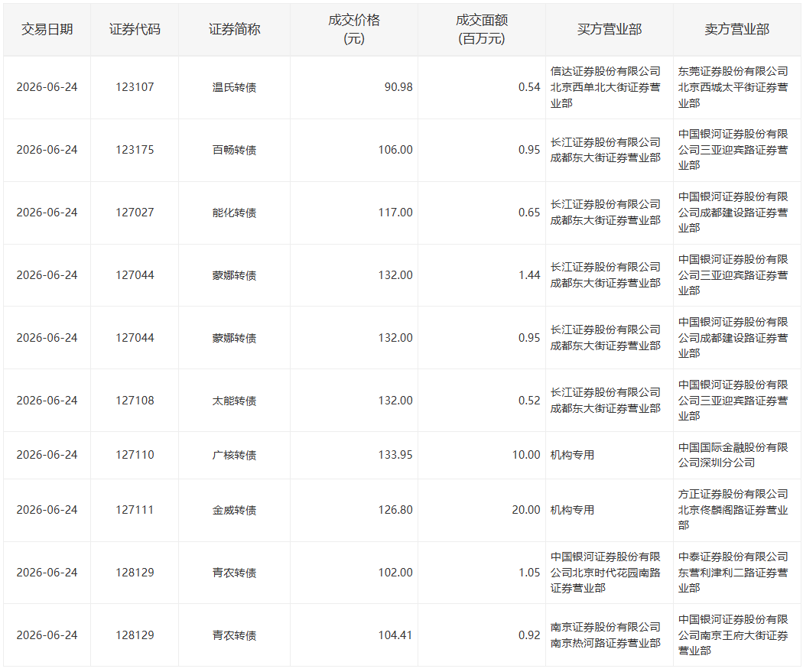803x672 pixels.
Task: Click the 买方营业部 column header
Action: pos(610,30)
